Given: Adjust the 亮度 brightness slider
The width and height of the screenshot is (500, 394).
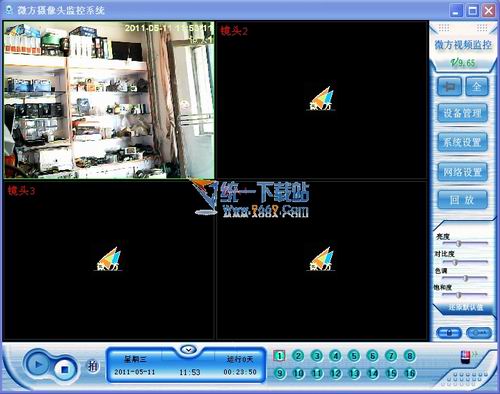Looking at the screenshot, I should tap(465, 244).
